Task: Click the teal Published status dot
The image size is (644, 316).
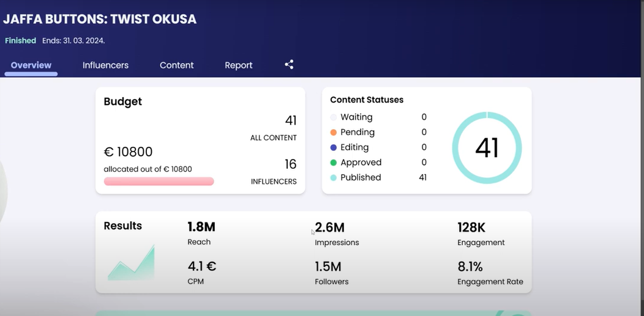Action: tap(334, 178)
